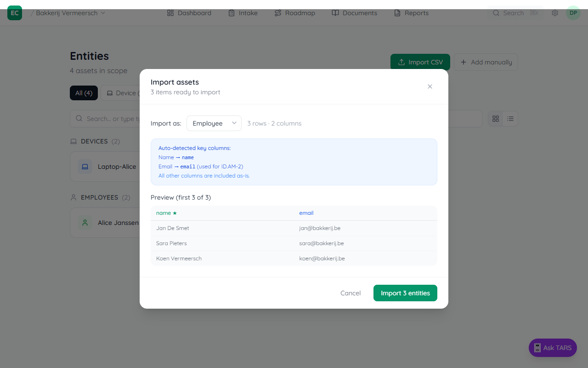Switch to grid view layout
Screen dimensions: 588x368
coord(496,119)
